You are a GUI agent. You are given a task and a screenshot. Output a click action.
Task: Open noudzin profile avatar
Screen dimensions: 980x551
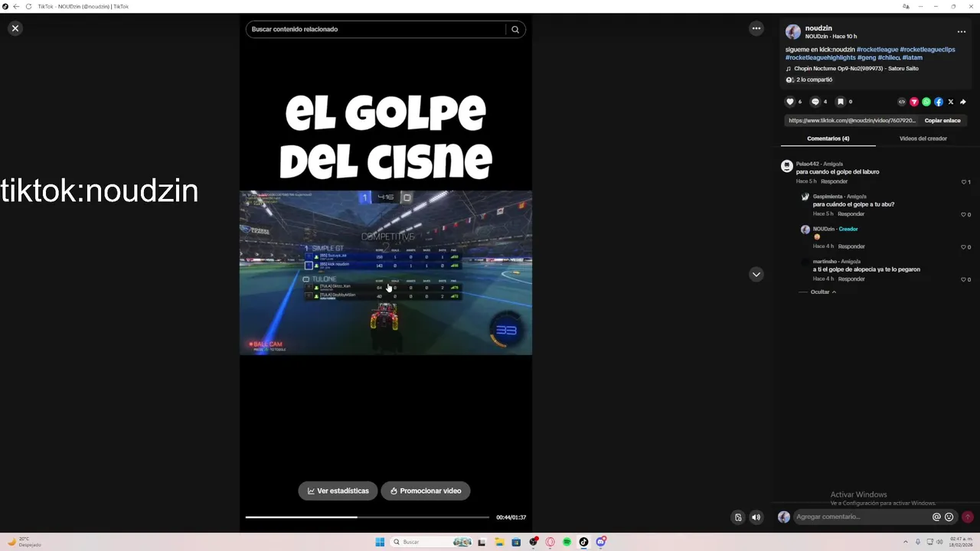coord(793,32)
